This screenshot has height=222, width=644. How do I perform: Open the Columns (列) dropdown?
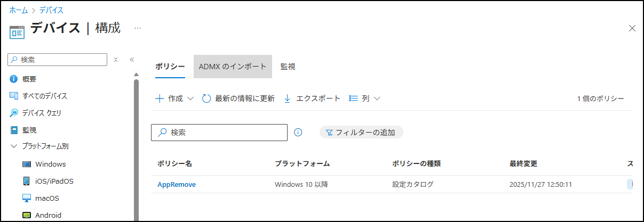tap(364, 98)
